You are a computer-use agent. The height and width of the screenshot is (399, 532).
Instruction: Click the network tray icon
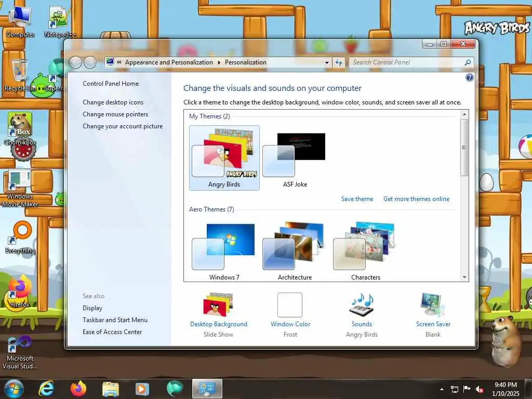(x=454, y=389)
